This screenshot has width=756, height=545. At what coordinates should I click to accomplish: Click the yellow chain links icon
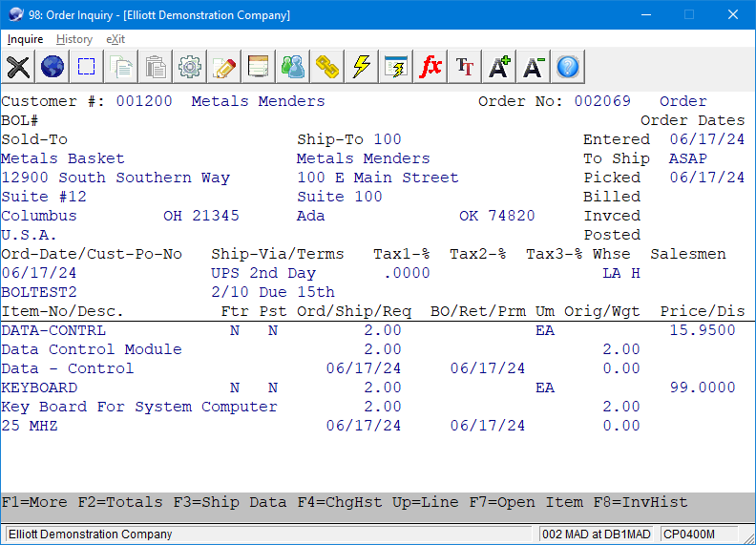(x=327, y=67)
